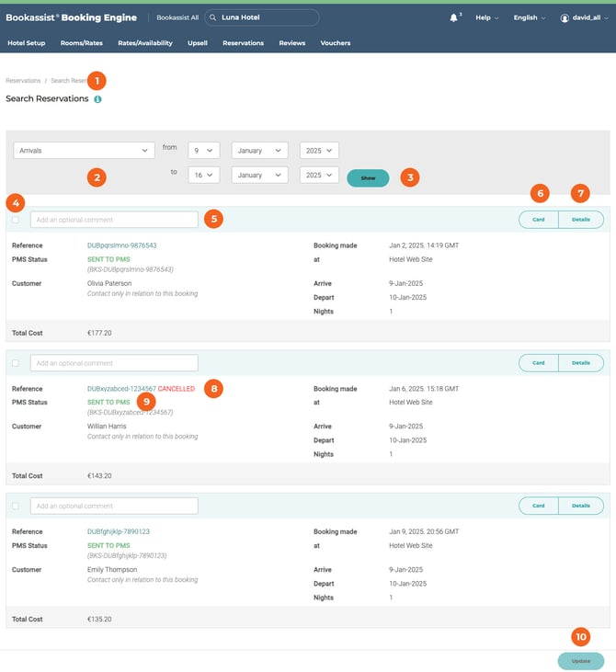Open the Hotel Setup menu
The image size is (616, 672).
pos(26,43)
